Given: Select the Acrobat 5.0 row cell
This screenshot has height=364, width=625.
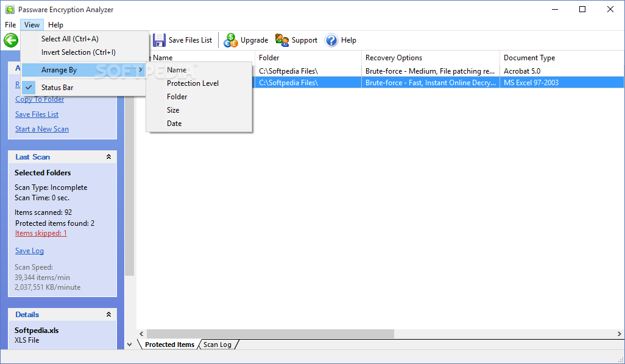Looking at the screenshot, I should [x=522, y=71].
